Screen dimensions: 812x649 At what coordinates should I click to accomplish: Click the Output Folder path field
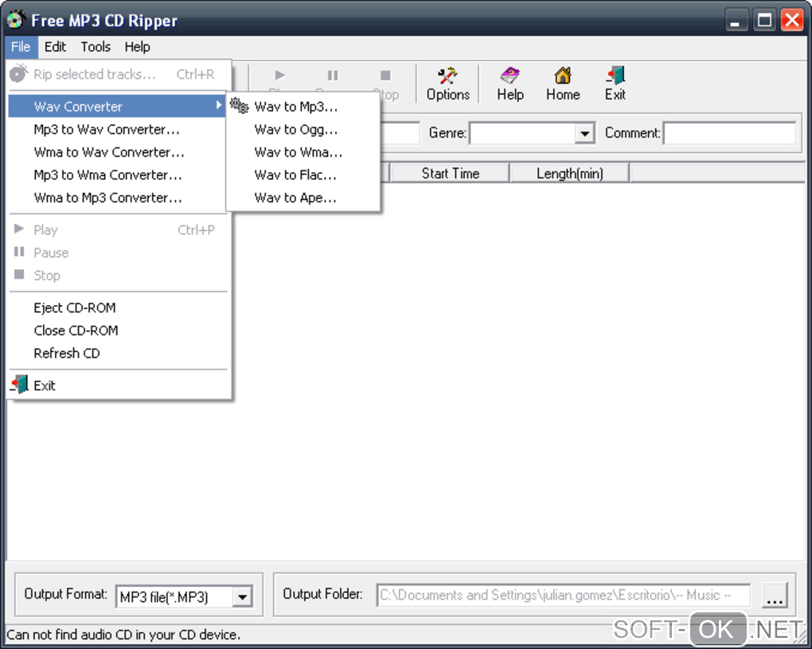[564, 595]
